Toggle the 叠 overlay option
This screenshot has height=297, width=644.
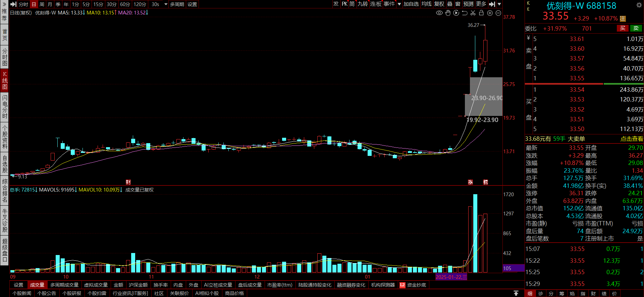[x=450, y=4]
